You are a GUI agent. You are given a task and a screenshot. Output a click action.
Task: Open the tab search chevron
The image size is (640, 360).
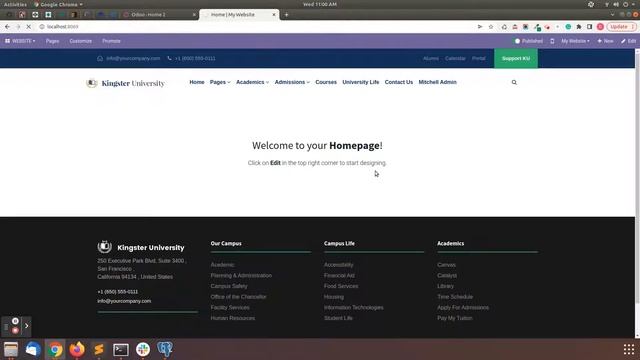tap(612, 15)
